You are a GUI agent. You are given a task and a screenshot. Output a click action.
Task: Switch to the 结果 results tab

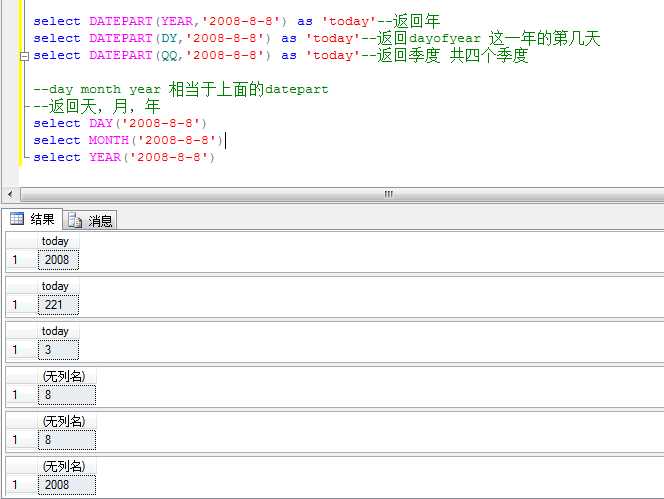pos(33,219)
